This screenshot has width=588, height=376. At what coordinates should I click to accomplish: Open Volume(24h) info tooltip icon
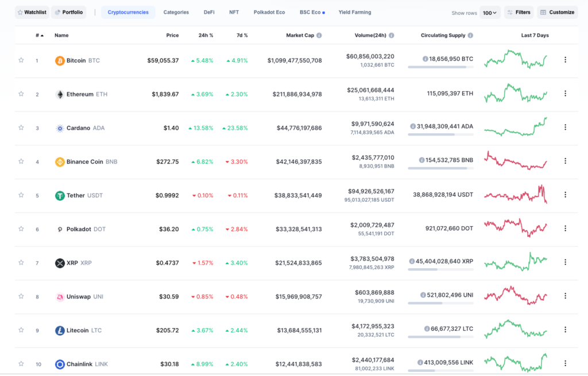[x=392, y=35]
